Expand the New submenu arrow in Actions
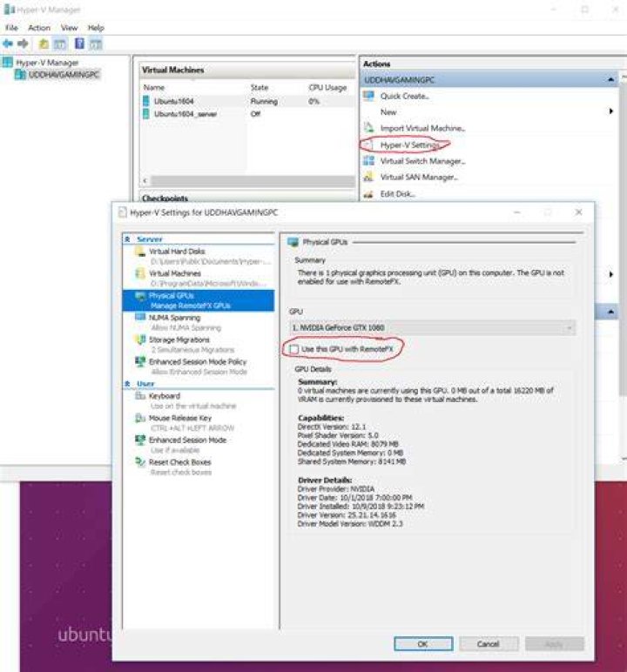This screenshot has height=672, width=627. (610, 112)
